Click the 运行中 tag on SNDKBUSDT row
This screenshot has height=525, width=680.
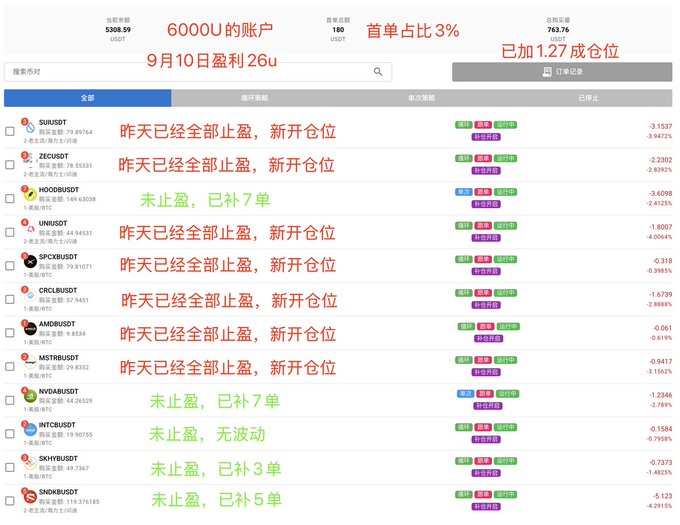click(x=505, y=495)
